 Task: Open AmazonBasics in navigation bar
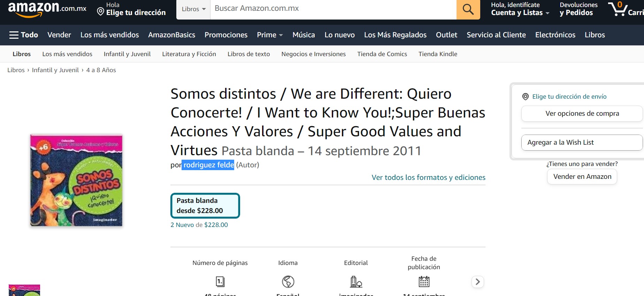coord(171,35)
